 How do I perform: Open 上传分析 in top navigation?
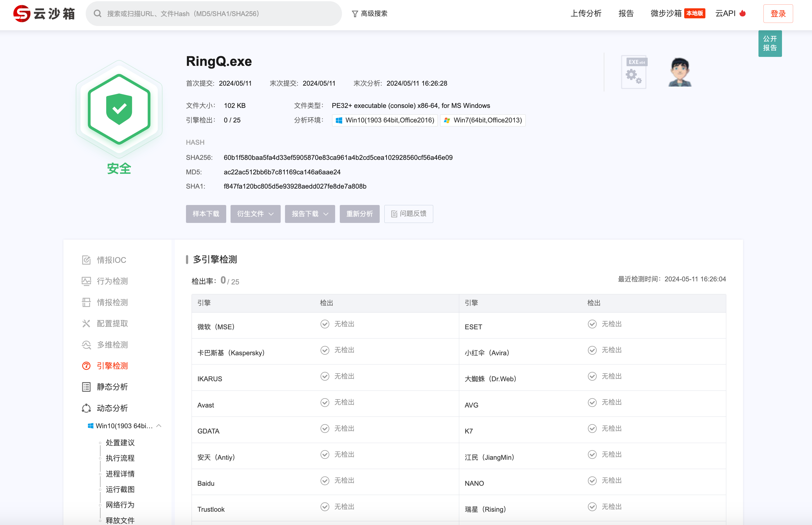pos(586,14)
